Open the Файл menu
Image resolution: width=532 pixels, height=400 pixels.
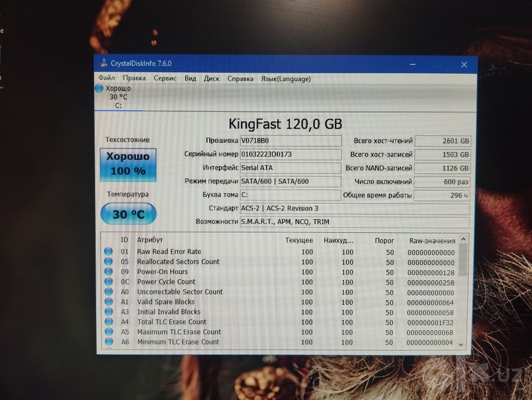pyautogui.click(x=107, y=78)
